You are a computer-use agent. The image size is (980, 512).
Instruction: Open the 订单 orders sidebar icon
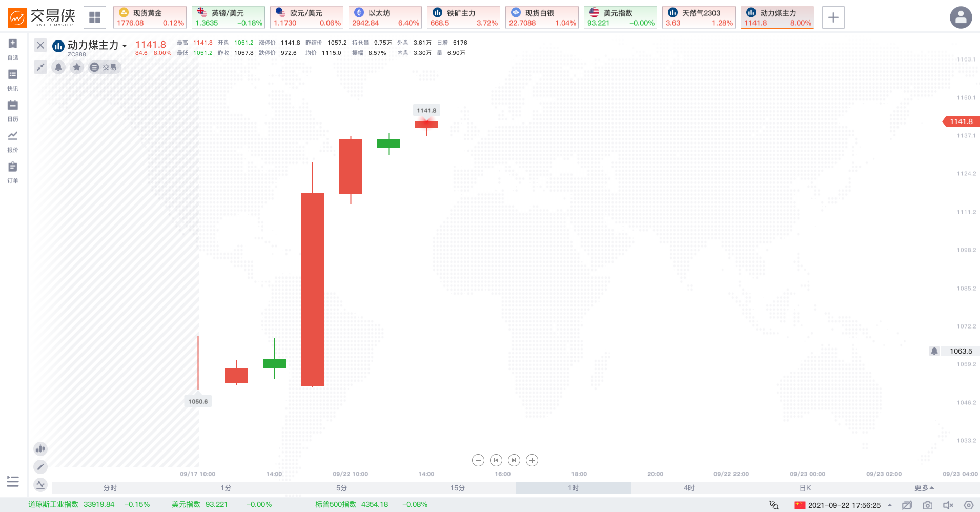pyautogui.click(x=13, y=172)
